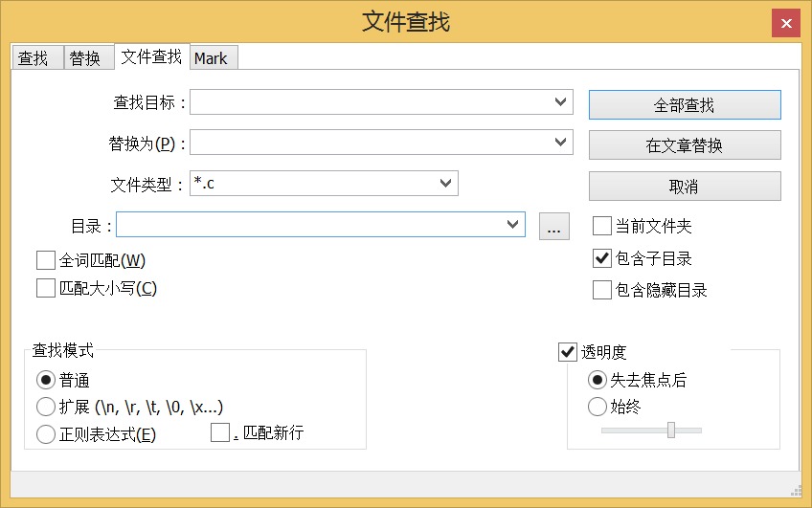Screen dimensions: 812x508
Task: Click the browse directory "..." button
Action: [x=554, y=226]
